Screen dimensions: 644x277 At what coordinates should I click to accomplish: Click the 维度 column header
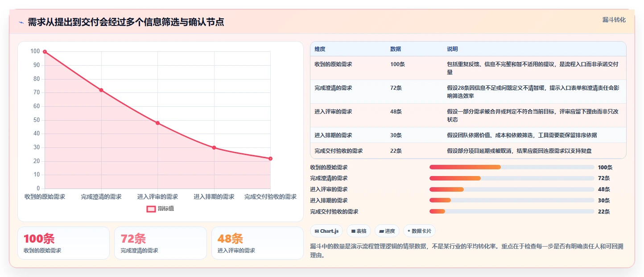pos(320,49)
